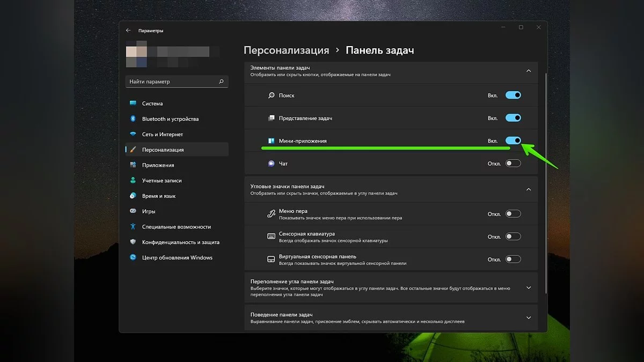Click the Учетные записи person icon

tap(133, 181)
